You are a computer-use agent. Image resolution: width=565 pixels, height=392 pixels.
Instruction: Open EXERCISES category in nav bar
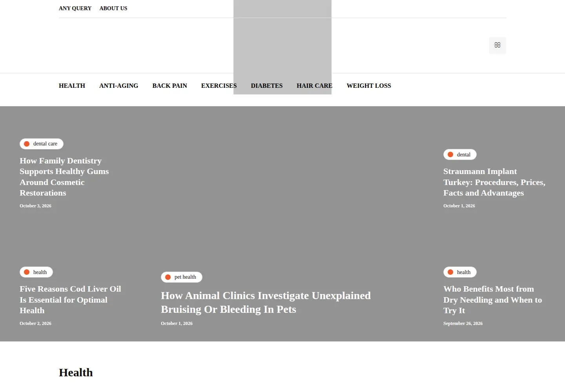point(219,86)
